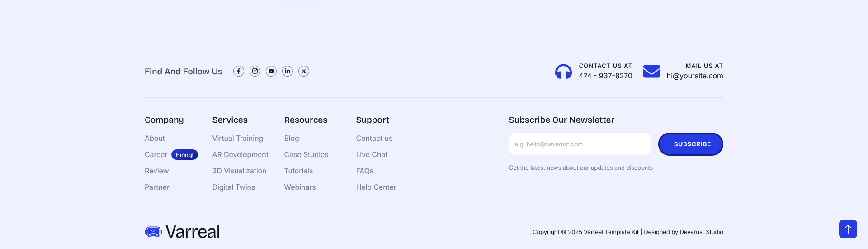This screenshot has width=868, height=249.
Task: Click the Varreal logo
Action: [182, 232]
